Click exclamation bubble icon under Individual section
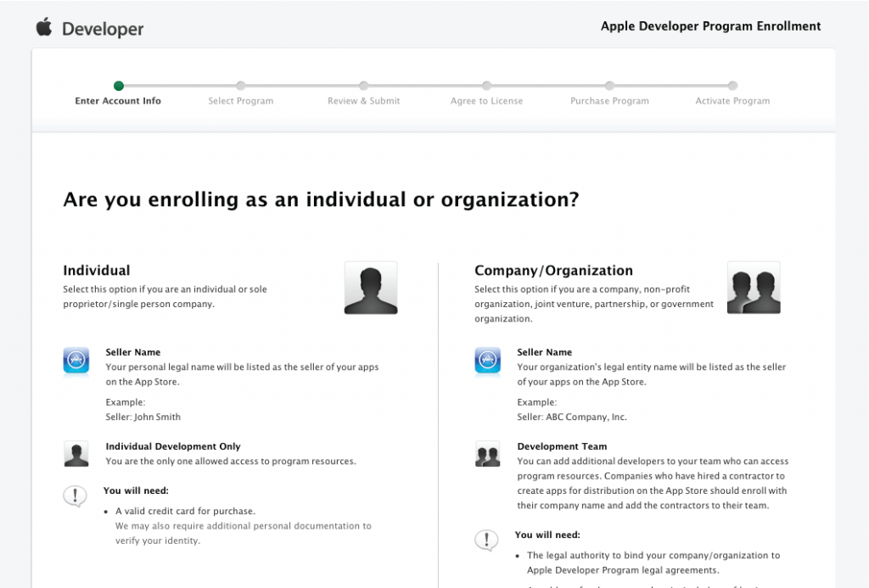 (x=75, y=496)
